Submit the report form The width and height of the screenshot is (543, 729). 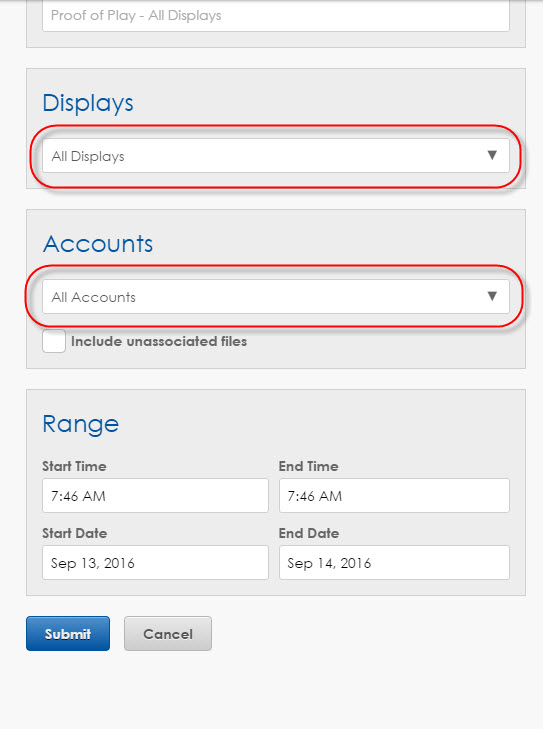[x=68, y=634]
